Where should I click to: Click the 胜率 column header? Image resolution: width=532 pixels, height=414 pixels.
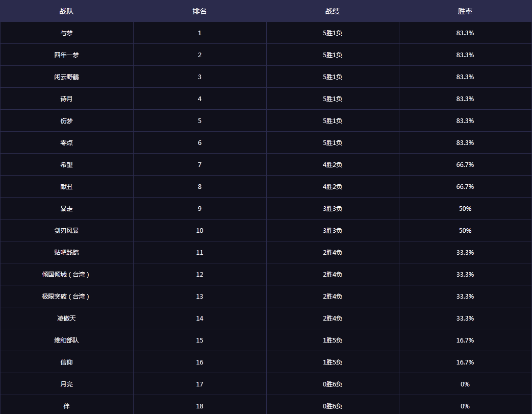point(465,11)
